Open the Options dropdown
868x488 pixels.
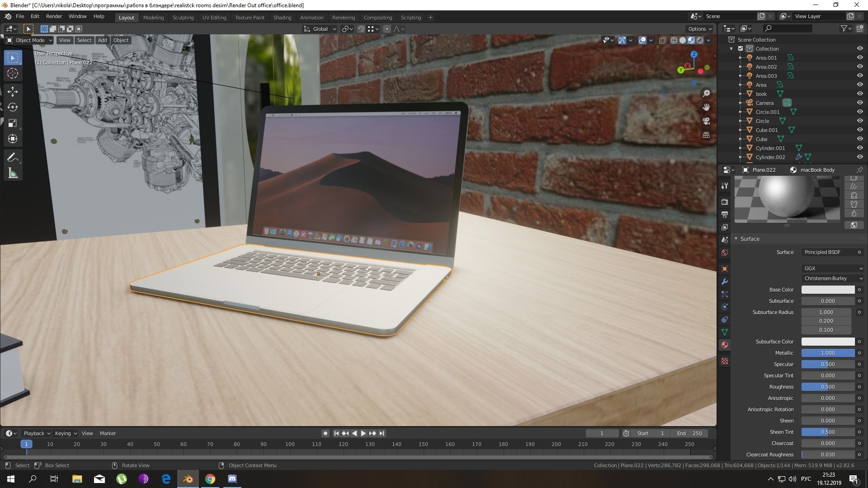tap(700, 29)
